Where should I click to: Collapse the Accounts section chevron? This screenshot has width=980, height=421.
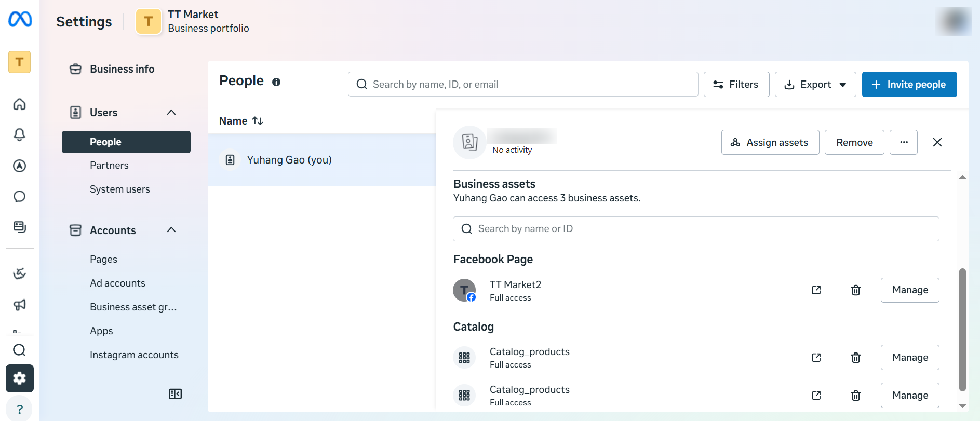171,230
